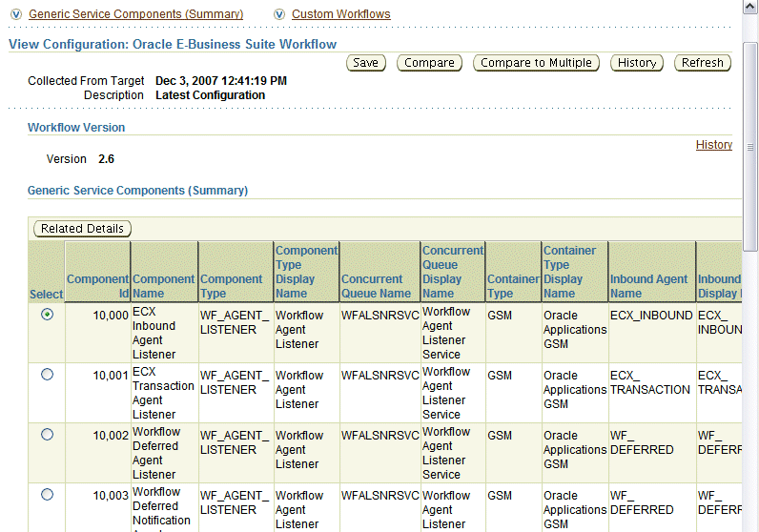The height and width of the screenshot is (532, 759).
Task: Refresh the configuration view
Action: click(x=703, y=63)
